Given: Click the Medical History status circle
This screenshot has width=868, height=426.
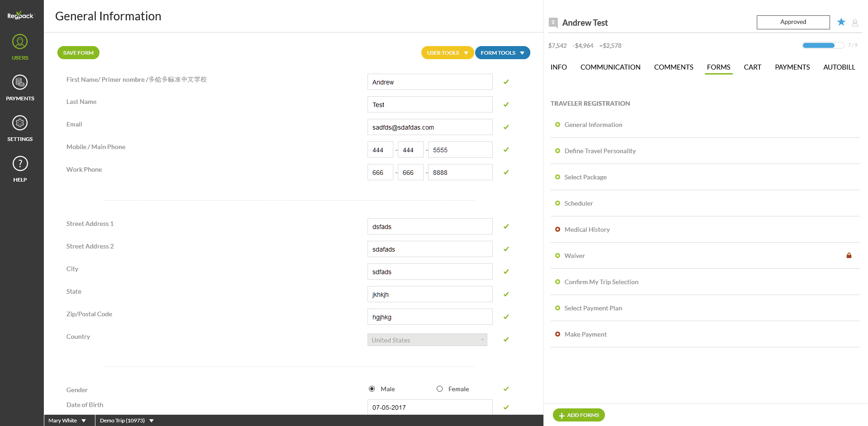Looking at the screenshot, I should 557,229.
